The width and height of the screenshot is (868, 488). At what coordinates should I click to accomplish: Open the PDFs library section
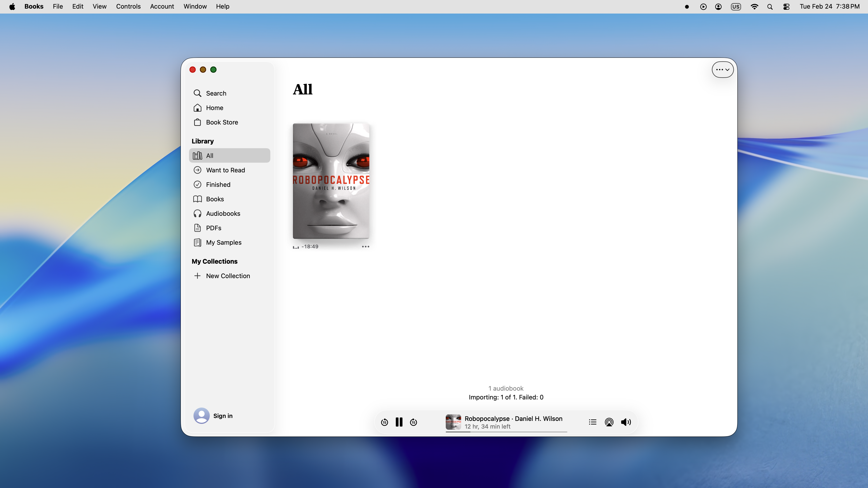coord(214,228)
